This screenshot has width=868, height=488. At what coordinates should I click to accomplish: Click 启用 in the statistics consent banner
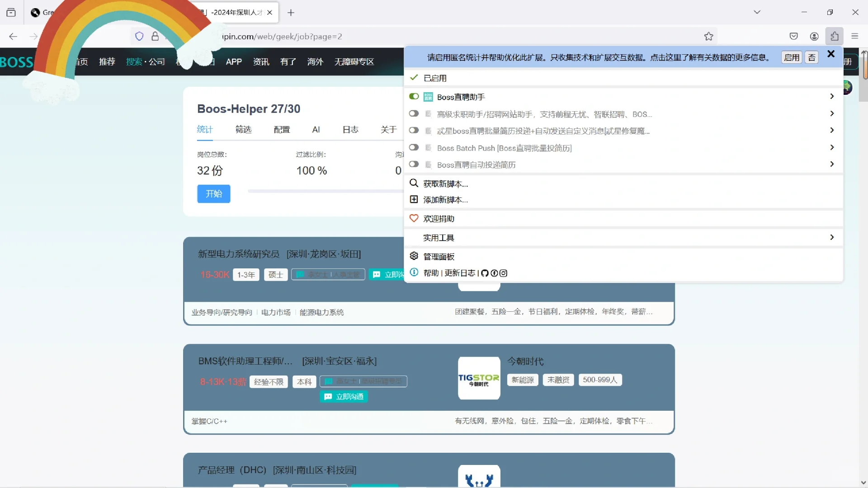click(x=791, y=57)
